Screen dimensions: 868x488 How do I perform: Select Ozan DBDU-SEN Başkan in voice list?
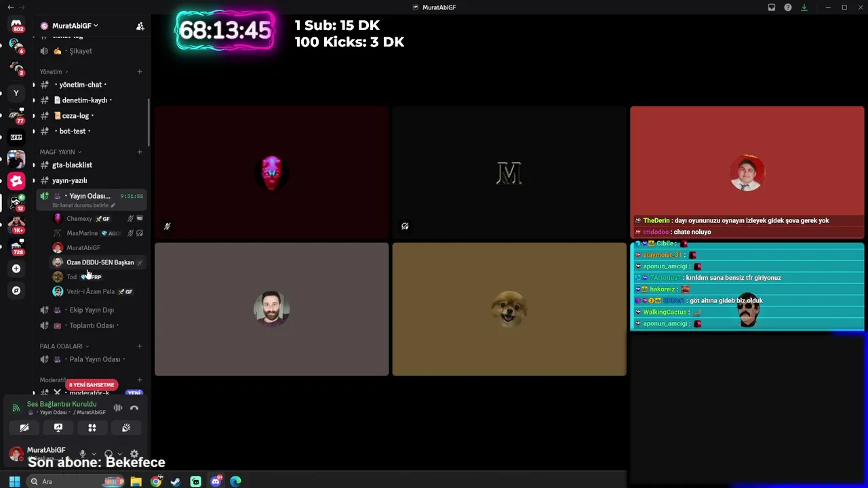[98, 262]
